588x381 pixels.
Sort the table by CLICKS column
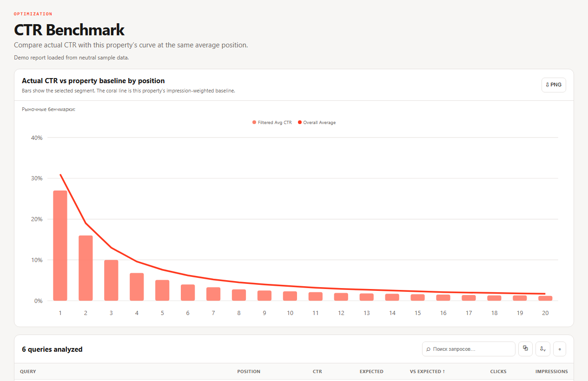coord(498,372)
